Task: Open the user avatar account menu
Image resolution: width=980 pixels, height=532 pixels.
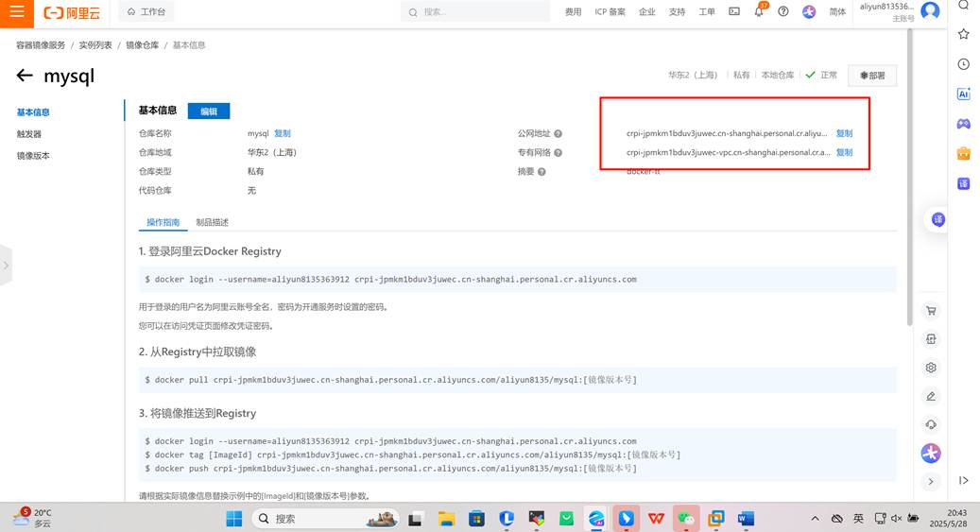Action: 930,11
